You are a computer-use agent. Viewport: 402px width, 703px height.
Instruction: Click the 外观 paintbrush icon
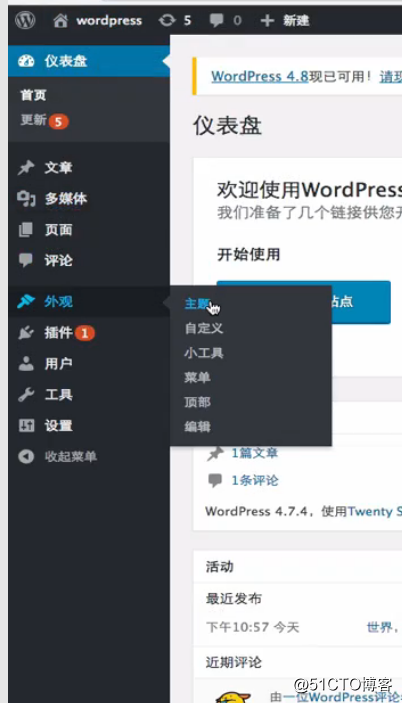pyautogui.click(x=26, y=301)
